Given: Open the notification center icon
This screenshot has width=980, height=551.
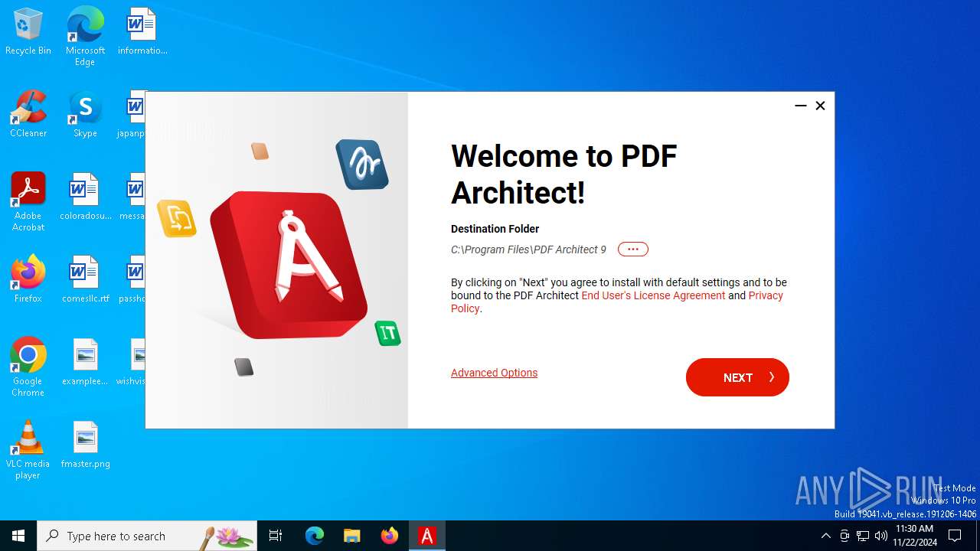Looking at the screenshot, I should (955, 536).
